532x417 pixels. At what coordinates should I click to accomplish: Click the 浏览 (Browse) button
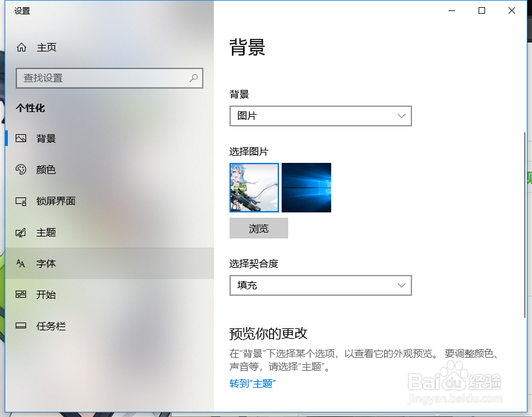(258, 228)
